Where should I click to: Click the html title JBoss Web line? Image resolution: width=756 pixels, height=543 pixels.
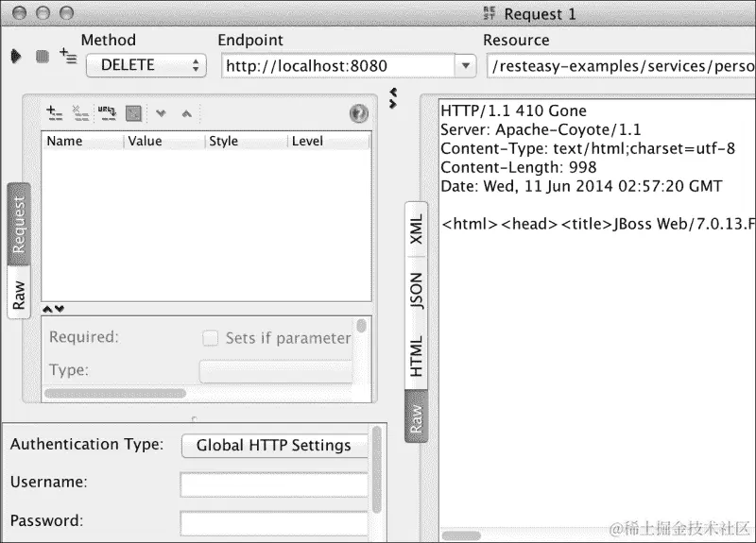click(598, 224)
